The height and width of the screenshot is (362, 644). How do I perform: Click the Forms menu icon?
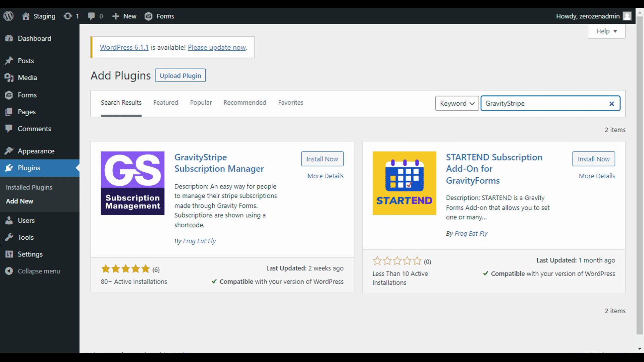click(x=9, y=95)
